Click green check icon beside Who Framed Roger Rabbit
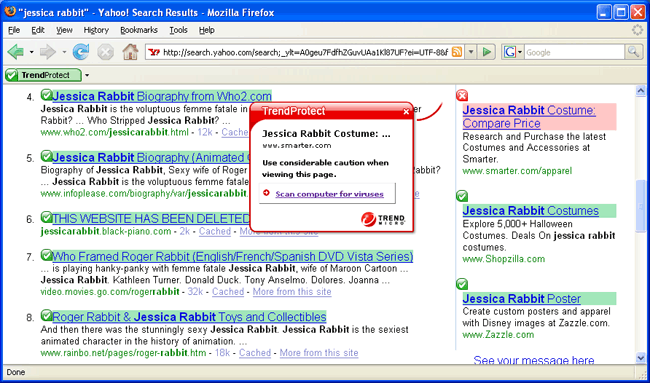This screenshot has width=650, height=383. click(x=46, y=255)
